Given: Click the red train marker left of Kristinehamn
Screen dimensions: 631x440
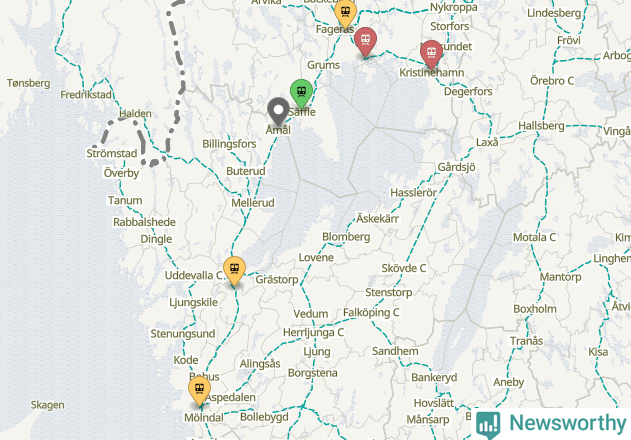Looking at the screenshot, I should (365, 42).
